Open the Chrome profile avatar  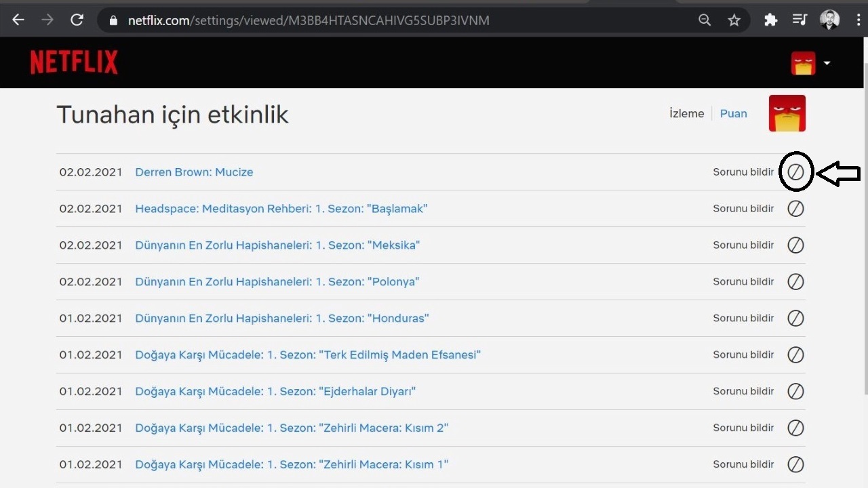click(x=829, y=20)
